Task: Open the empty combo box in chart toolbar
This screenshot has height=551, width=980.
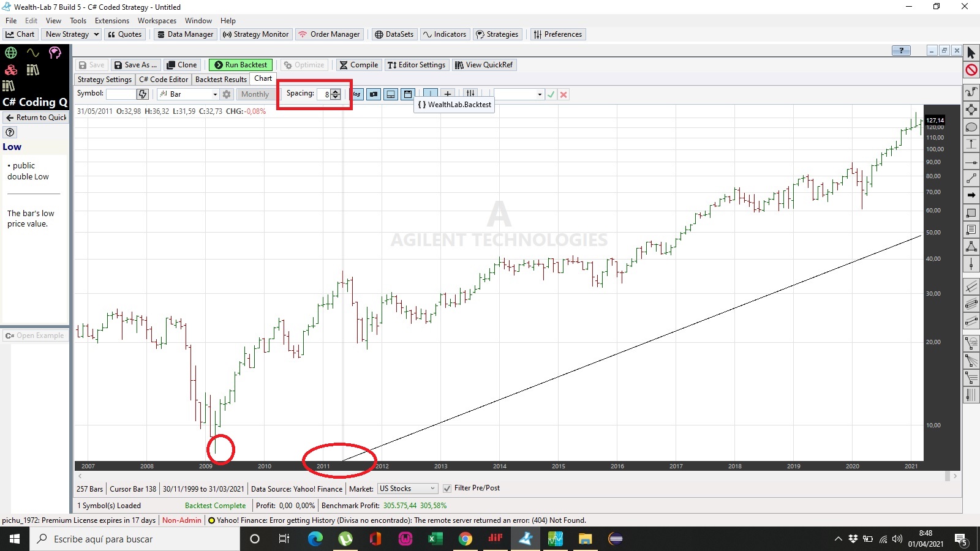Action: point(519,94)
